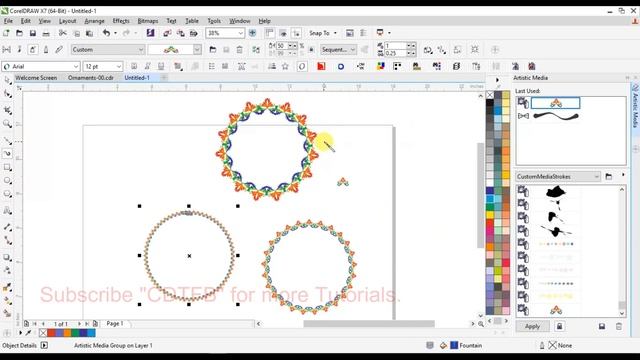The image size is (640, 360).
Task: Select the Artistic Media tool in toolbox
Action: click(x=7, y=154)
